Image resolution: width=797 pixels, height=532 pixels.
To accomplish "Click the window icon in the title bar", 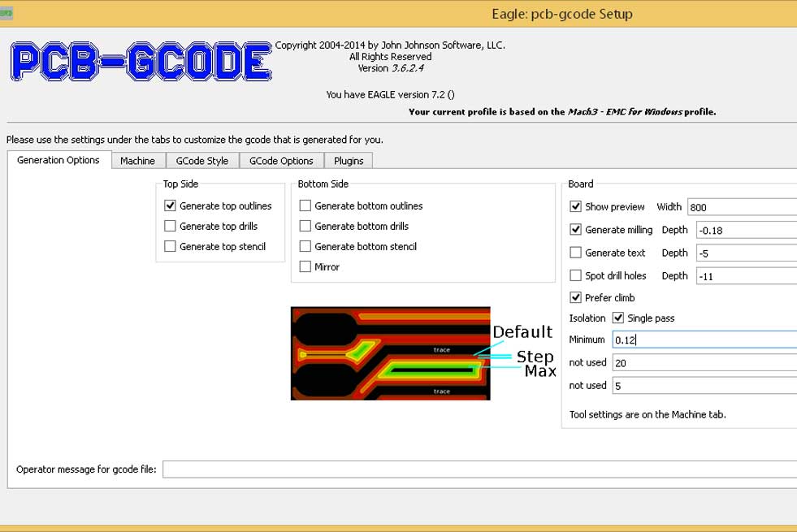I will (x=6, y=13).
